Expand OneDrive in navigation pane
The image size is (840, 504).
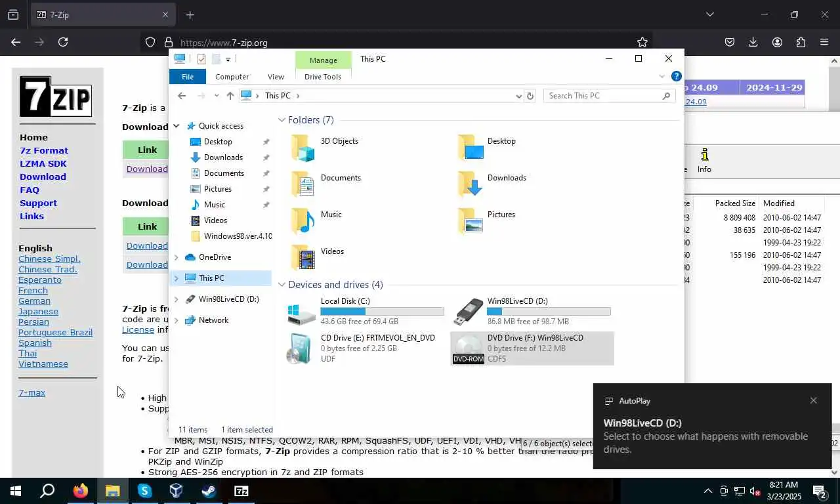tap(177, 257)
